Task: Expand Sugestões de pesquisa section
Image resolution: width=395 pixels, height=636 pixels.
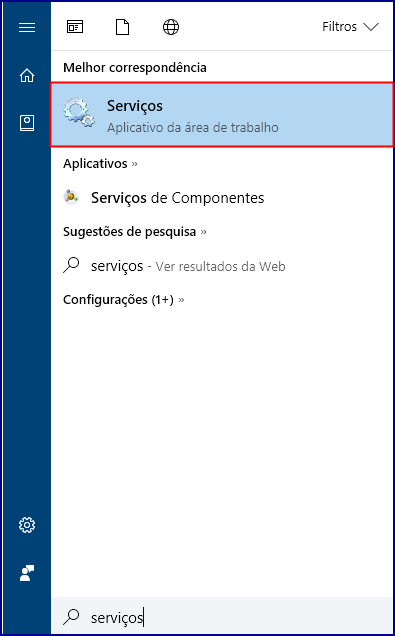Action: coord(135,232)
